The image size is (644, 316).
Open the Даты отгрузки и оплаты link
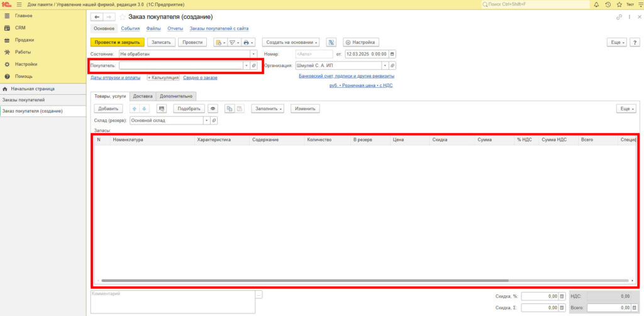pyautogui.click(x=116, y=78)
